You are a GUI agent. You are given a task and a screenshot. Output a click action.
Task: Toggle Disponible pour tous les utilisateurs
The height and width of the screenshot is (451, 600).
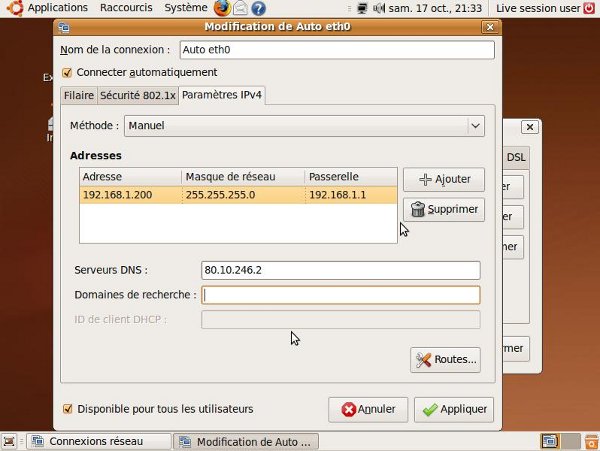point(68,408)
